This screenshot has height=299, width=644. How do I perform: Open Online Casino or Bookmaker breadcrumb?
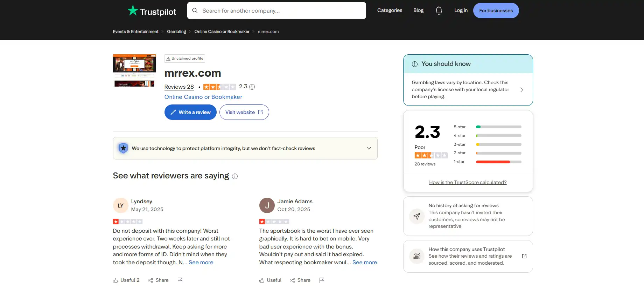click(x=222, y=32)
